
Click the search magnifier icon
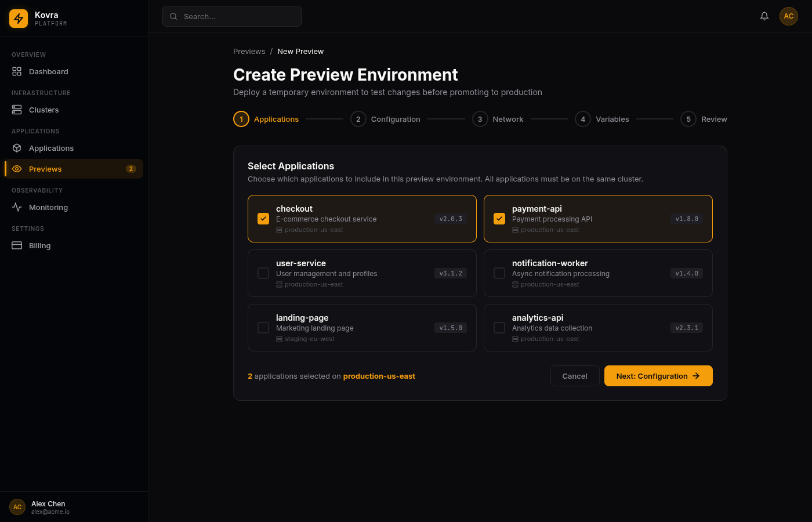173,16
